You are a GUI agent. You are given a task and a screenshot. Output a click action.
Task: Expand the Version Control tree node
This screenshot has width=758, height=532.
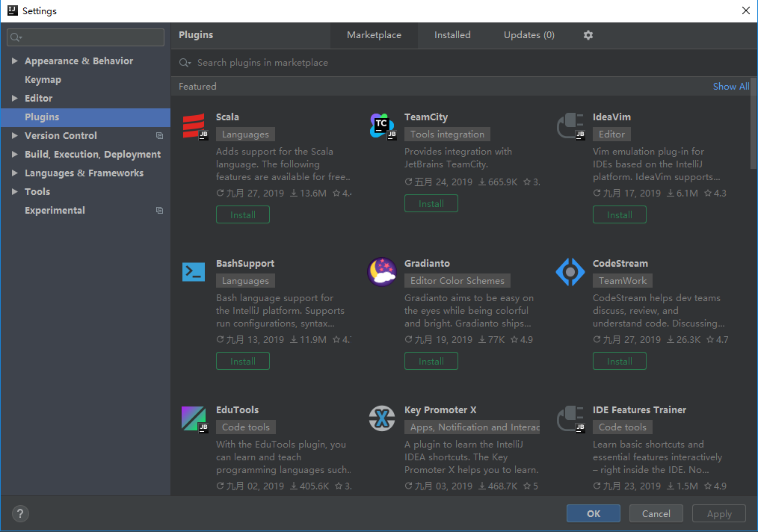coord(14,136)
